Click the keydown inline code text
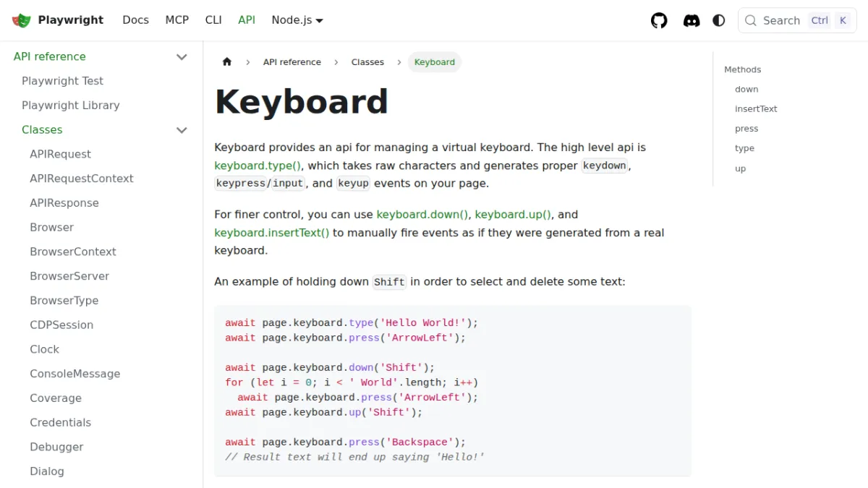 point(605,166)
